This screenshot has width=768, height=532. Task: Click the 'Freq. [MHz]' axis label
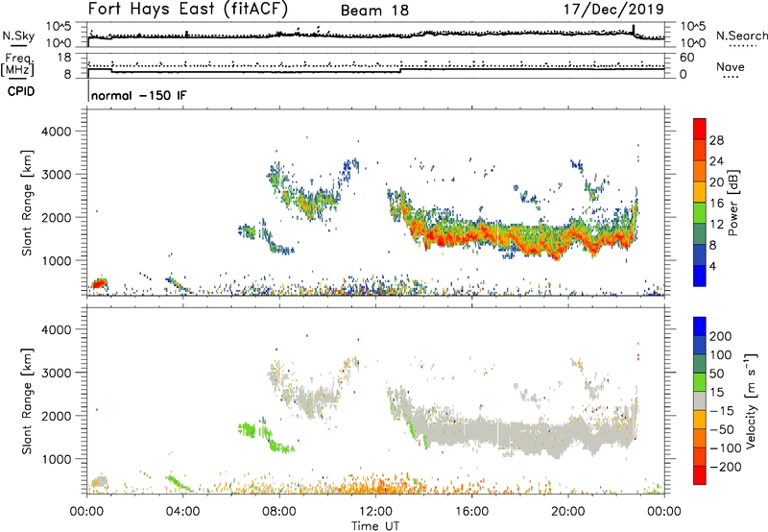pos(17,65)
